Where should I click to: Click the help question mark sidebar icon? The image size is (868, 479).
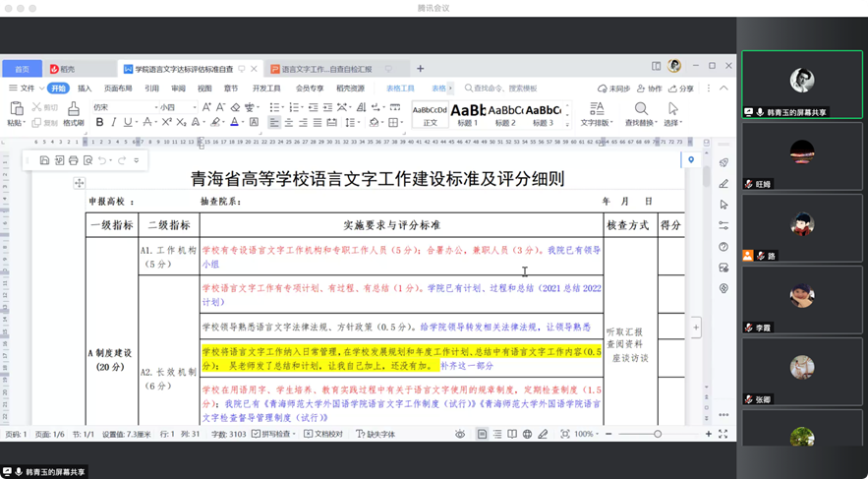pos(723,247)
